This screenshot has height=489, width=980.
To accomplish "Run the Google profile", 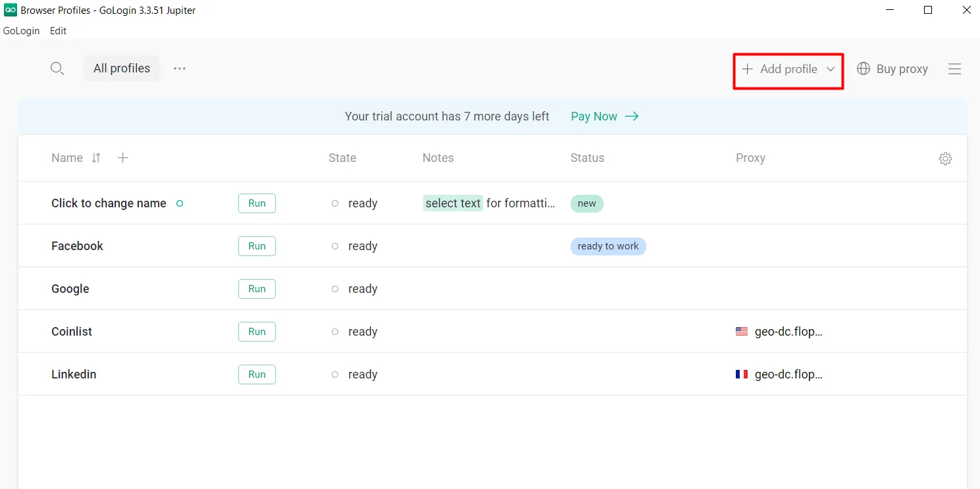I will point(257,289).
